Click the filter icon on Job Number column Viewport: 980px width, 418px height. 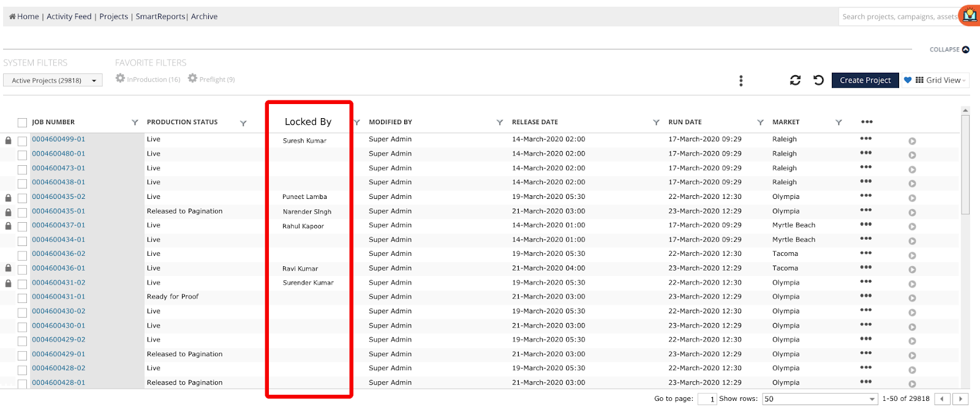point(135,122)
